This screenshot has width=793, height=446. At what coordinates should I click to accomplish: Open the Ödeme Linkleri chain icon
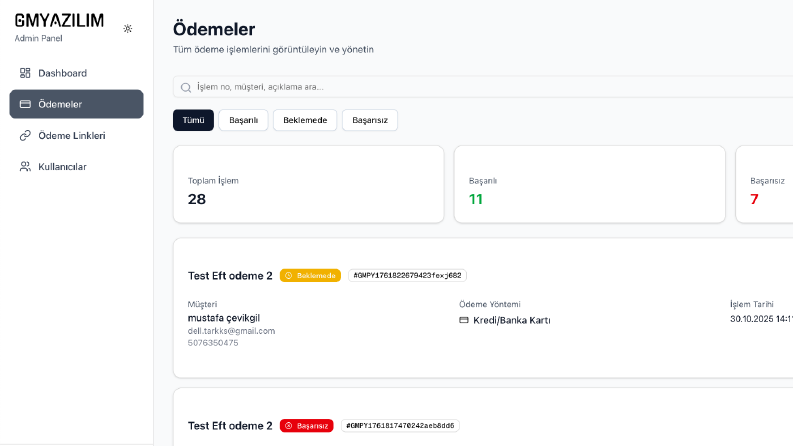[25, 136]
